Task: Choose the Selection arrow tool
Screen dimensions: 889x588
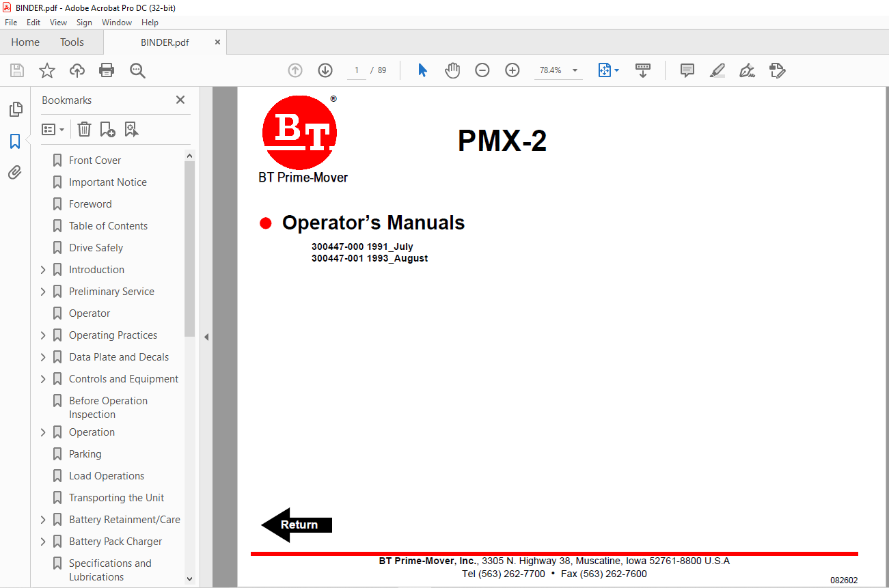Action: click(422, 70)
